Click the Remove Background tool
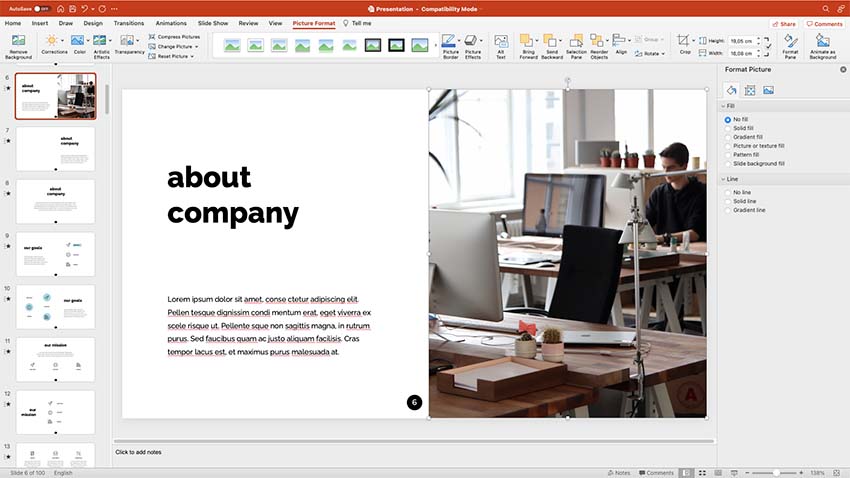Viewport: 850px width, 478px height. 18,45
